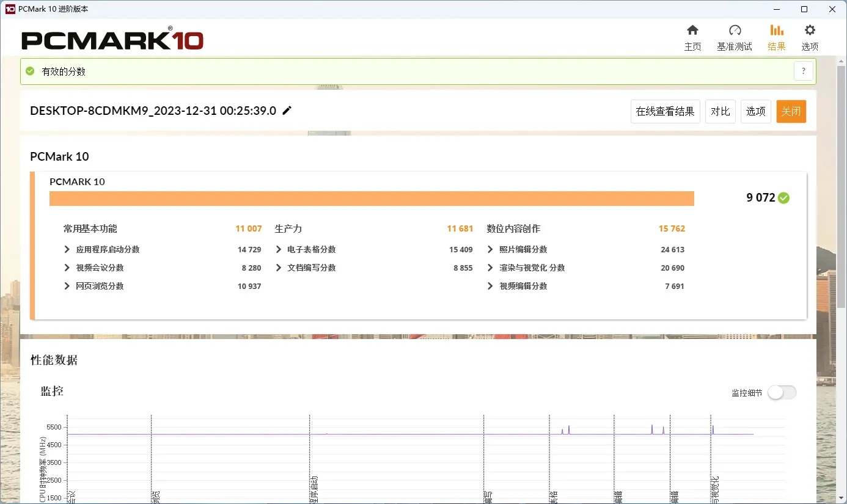Click the question mark help button

804,71
